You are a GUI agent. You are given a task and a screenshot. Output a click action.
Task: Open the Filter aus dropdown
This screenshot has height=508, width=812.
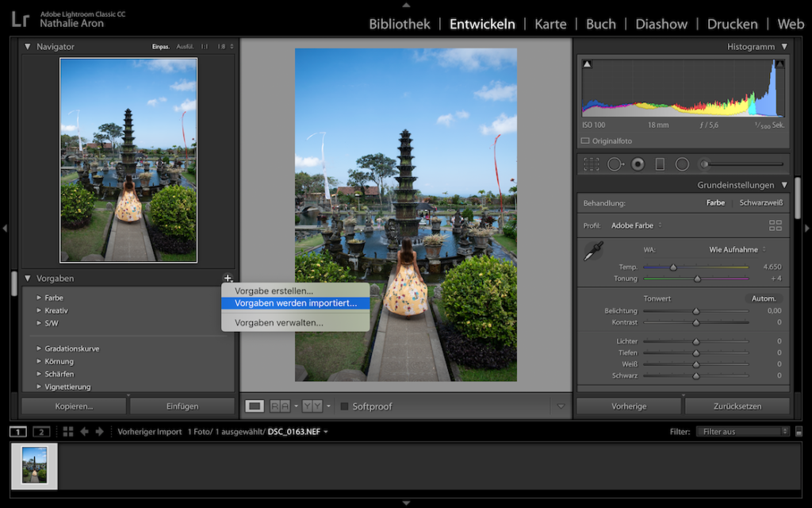click(743, 431)
